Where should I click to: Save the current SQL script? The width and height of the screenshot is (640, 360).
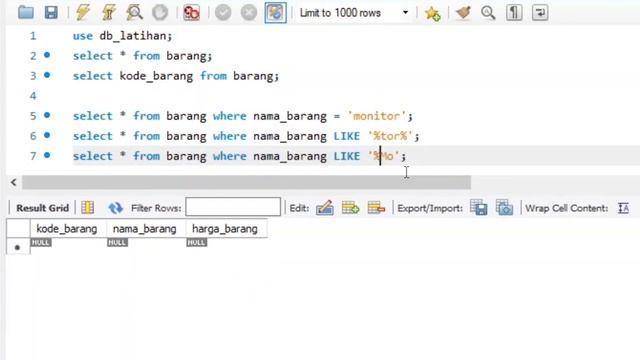51,13
